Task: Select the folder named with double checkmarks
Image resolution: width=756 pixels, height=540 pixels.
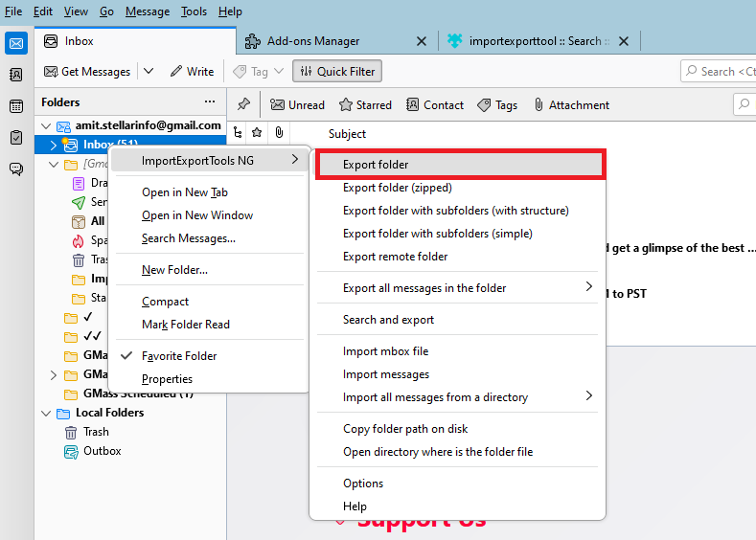Action: click(x=83, y=336)
